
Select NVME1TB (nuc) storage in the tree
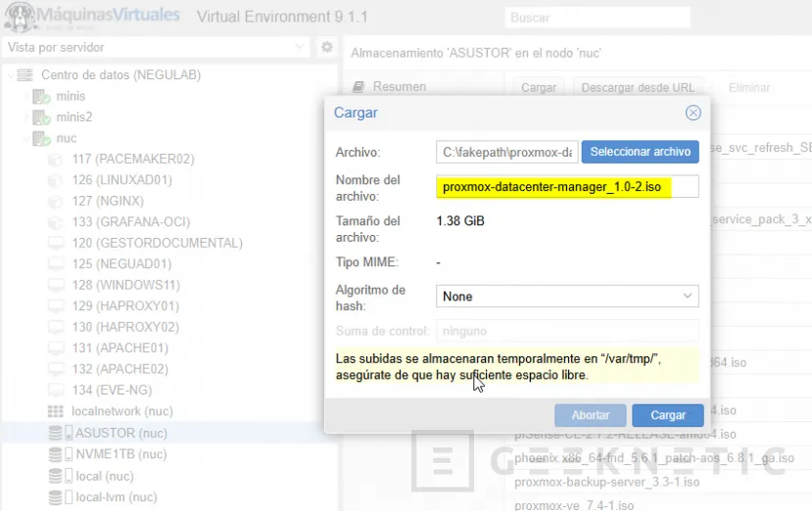tap(121, 454)
